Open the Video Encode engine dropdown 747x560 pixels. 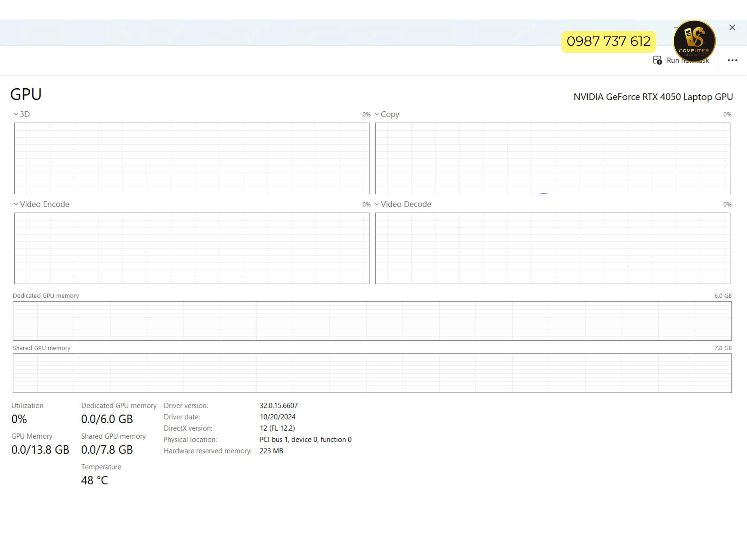click(x=16, y=204)
